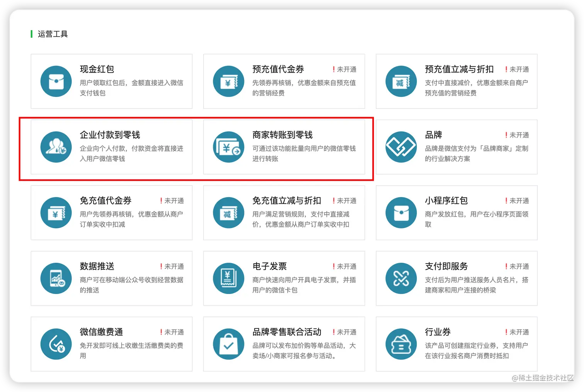Click the 商家转账到零钱 transfer icon
584x392 pixels.
coord(229,147)
